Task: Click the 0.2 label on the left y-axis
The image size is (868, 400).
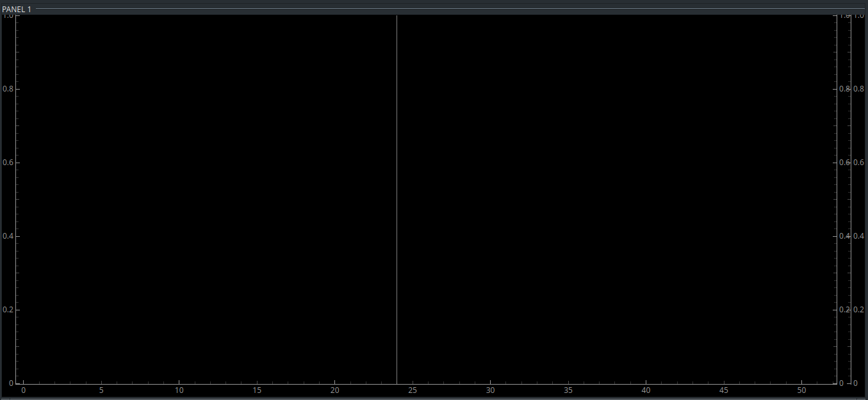Action: (x=7, y=310)
